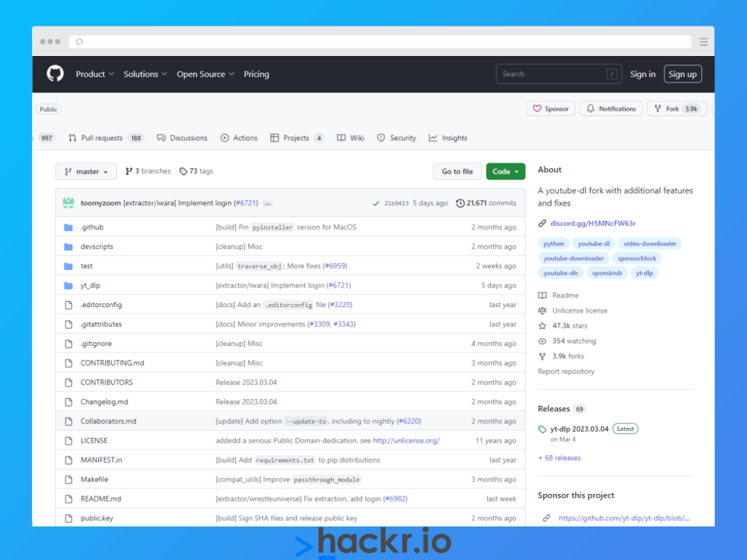Open the Wiki tab
This screenshot has width=747, height=560.
tap(351, 138)
